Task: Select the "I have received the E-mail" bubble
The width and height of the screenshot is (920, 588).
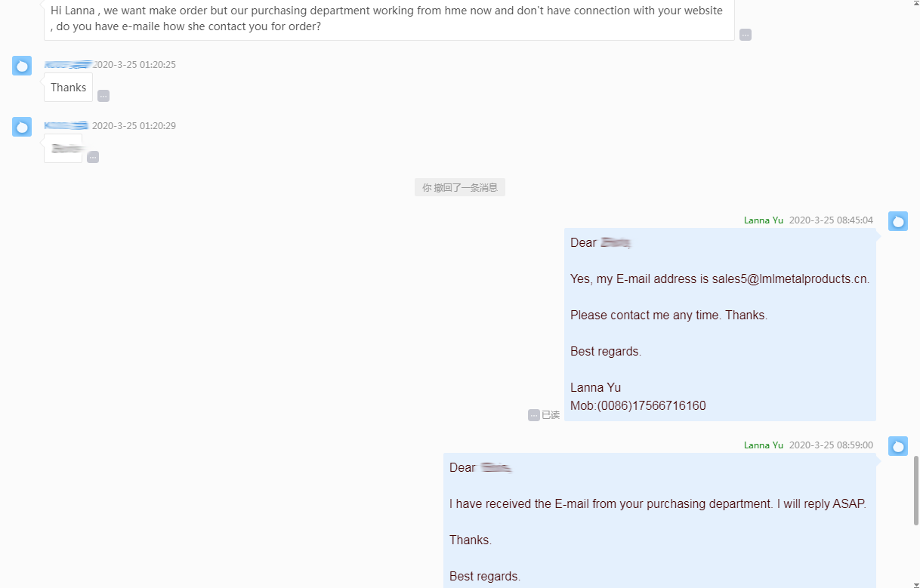Action: pyautogui.click(x=659, y=521)
